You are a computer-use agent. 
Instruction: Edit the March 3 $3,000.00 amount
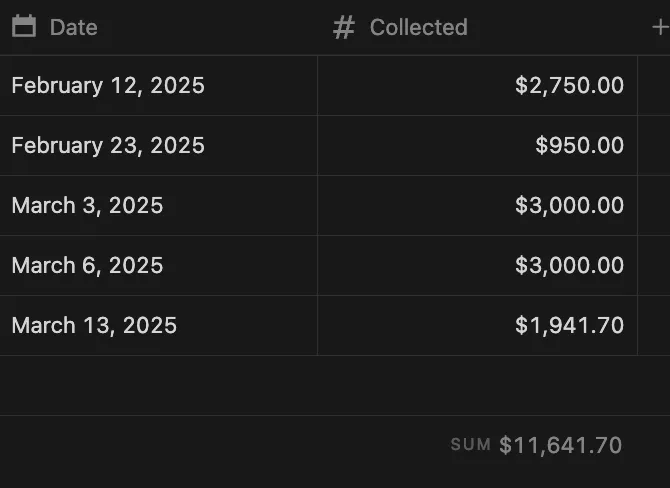[x=477, y=205]
